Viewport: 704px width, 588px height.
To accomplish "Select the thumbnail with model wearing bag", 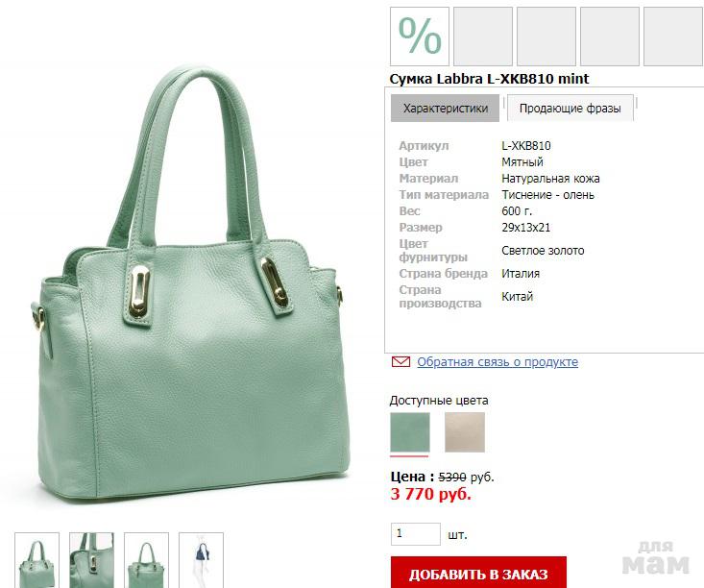I will [x=201, y=560].
